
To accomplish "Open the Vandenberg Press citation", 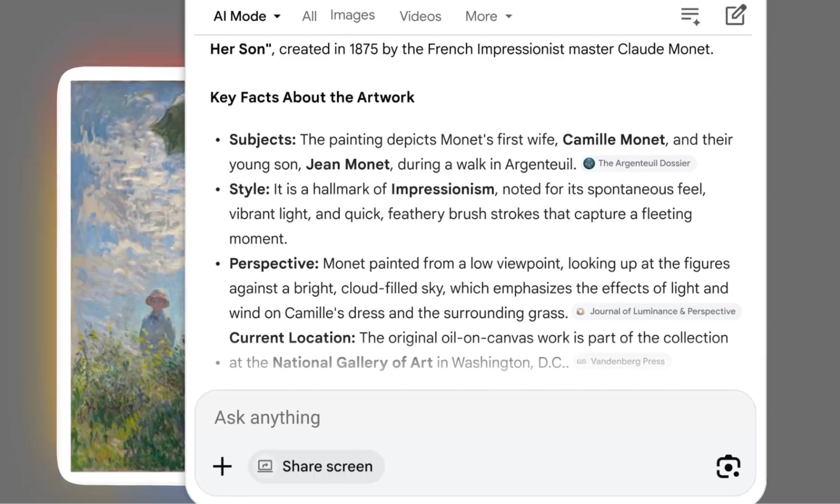I will pos(621,361).
